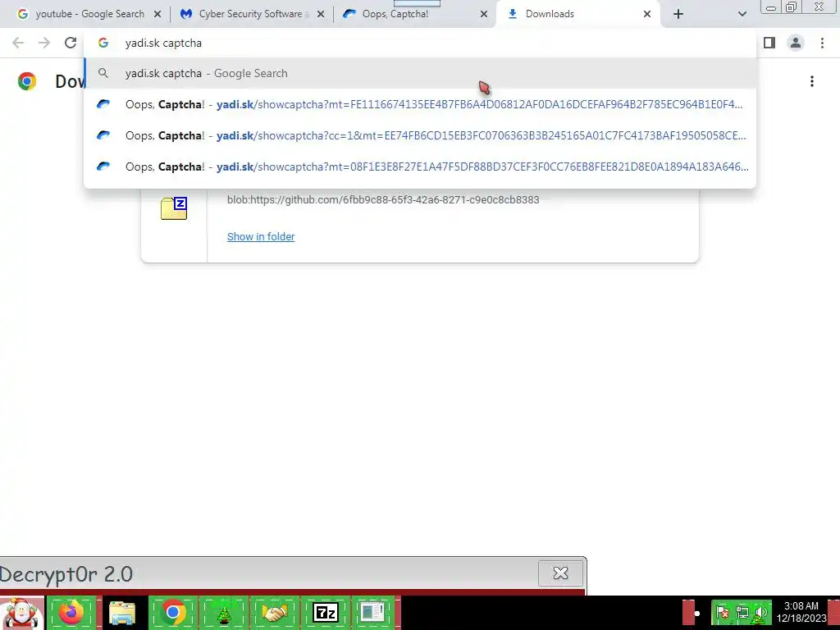Open the suggestion with mt=08F1E3E8F27E1A47 URL

420,167
